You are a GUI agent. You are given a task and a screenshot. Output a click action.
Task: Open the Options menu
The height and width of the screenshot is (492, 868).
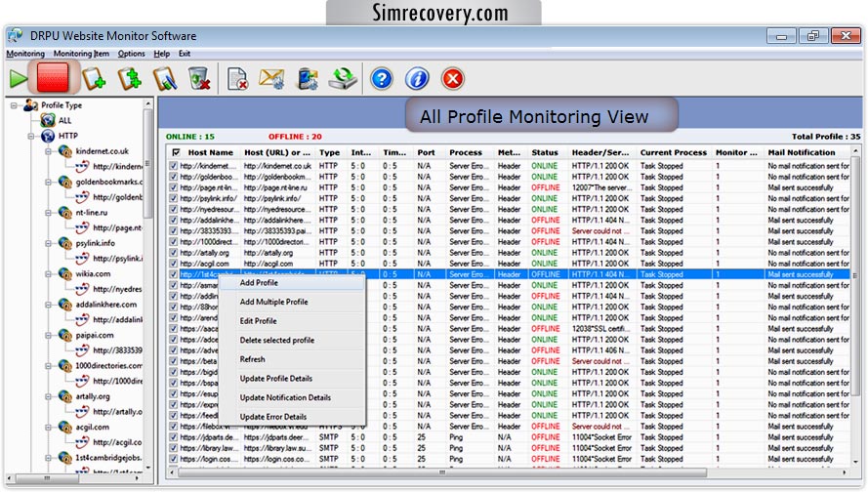pyautogui.click(x=131, y=54)
